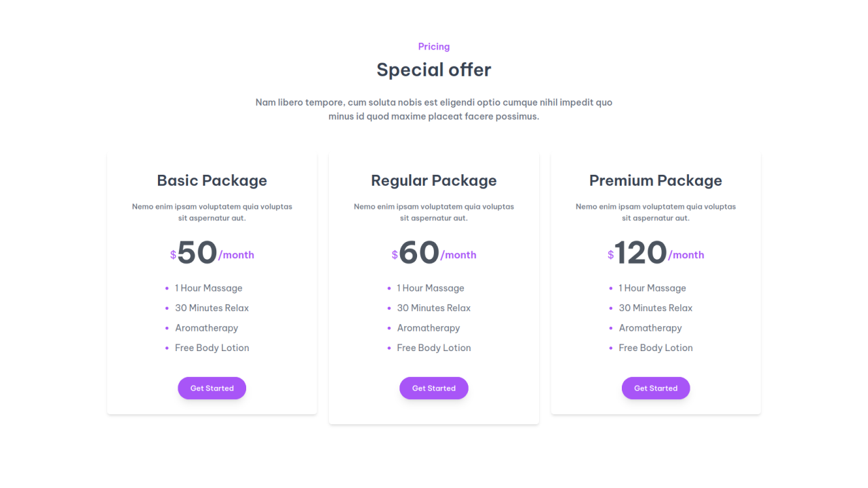Click the Special offer heading

[x=433, y=69]
